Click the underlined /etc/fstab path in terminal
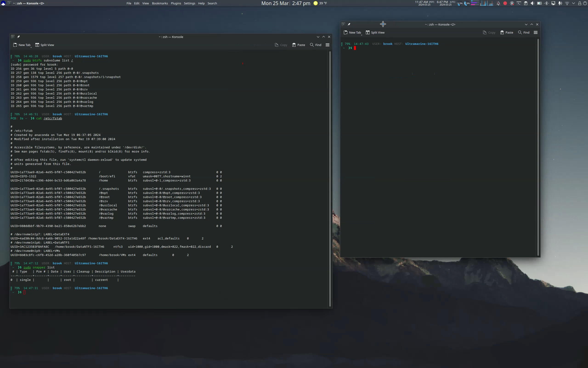 click(x=53, y=118)
